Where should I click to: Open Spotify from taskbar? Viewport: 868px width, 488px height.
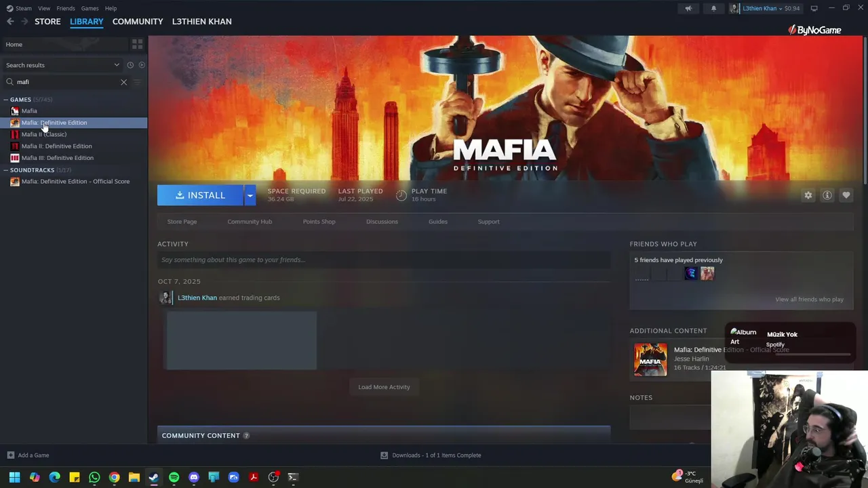pos(174,477)
